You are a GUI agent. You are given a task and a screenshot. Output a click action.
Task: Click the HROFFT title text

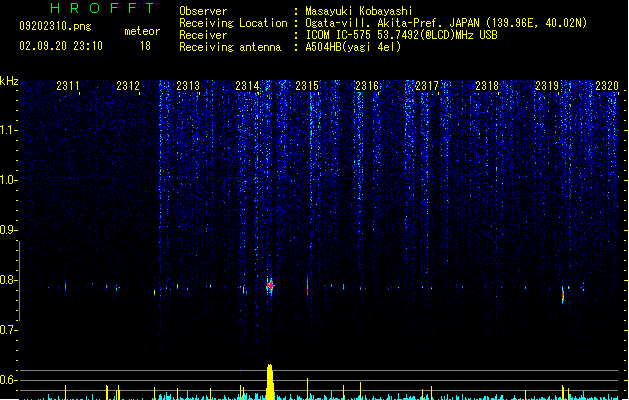102,8
